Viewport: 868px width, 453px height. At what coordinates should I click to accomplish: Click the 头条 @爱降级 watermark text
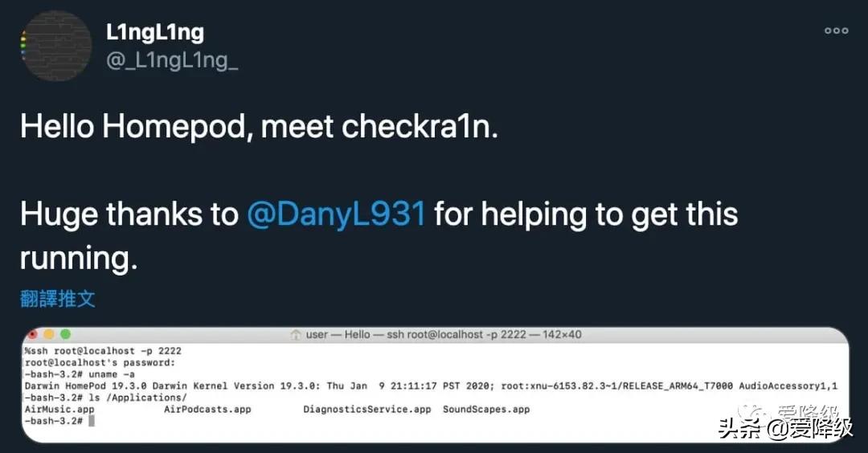click(x=785, y=430)
